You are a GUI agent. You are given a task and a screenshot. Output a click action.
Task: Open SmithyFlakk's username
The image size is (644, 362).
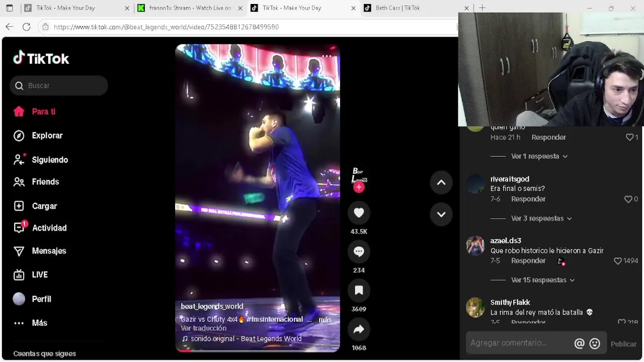(510, 303)
